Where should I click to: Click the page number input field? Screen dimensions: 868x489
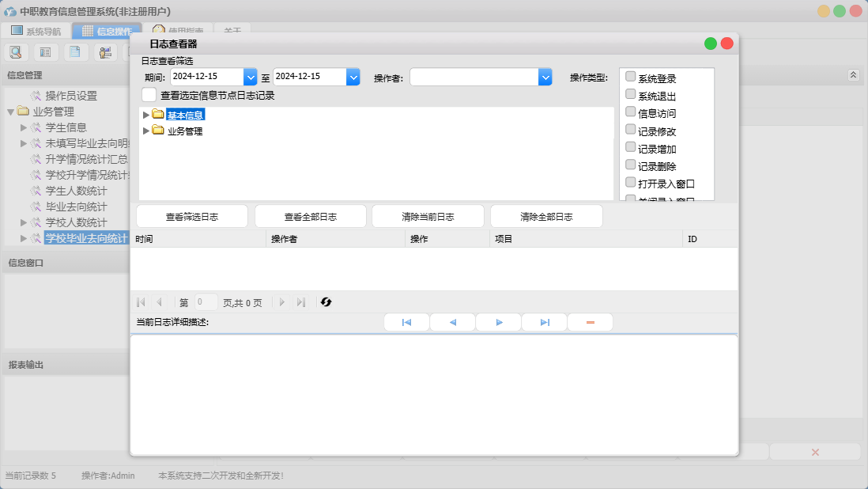coord(206,302)
